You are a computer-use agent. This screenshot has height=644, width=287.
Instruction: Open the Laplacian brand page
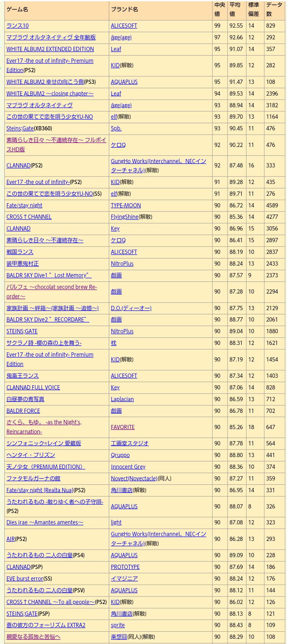pos(122,399)
